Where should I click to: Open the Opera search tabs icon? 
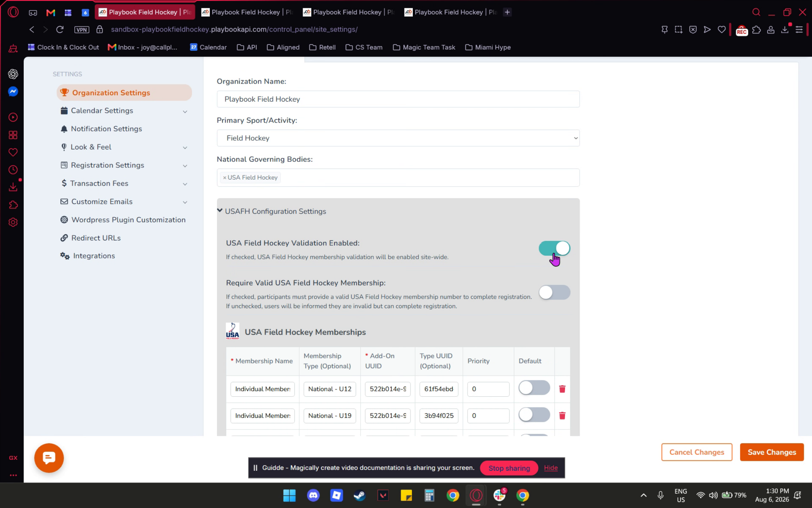(x=756, y=12)
